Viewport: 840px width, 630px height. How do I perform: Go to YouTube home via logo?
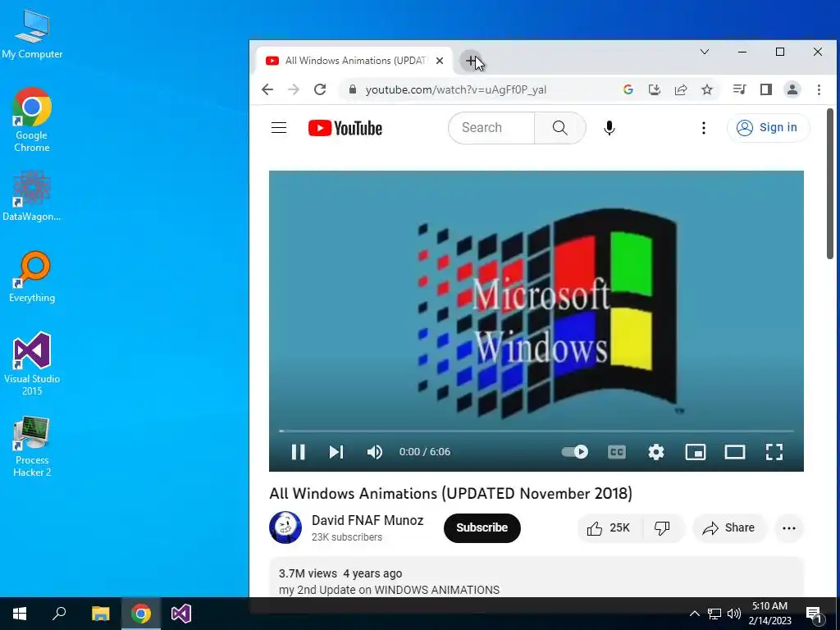(345, 128)
